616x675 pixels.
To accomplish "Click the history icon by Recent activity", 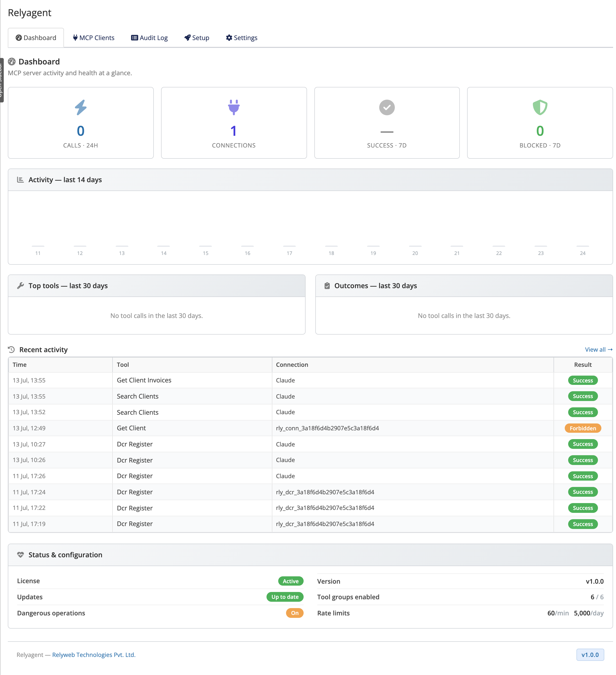I will coord(11,349).
